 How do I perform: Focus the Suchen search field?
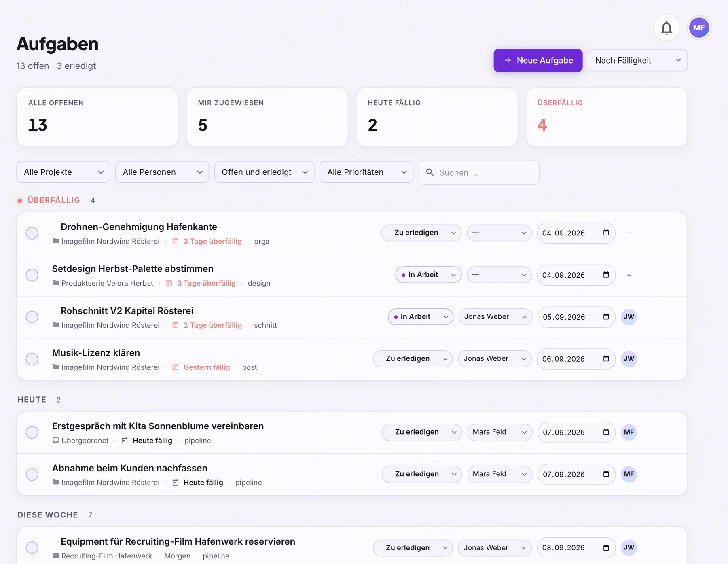(x=479, y=172)
